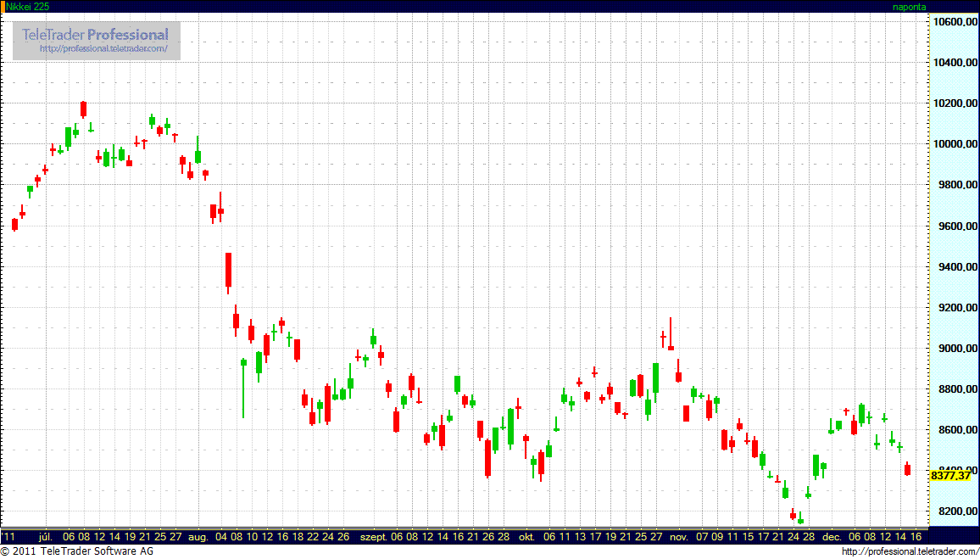This screenshot has height=559, width=980.
Task: Select the 'júl.' month marker on the time axis
Action: pos(46,537)
